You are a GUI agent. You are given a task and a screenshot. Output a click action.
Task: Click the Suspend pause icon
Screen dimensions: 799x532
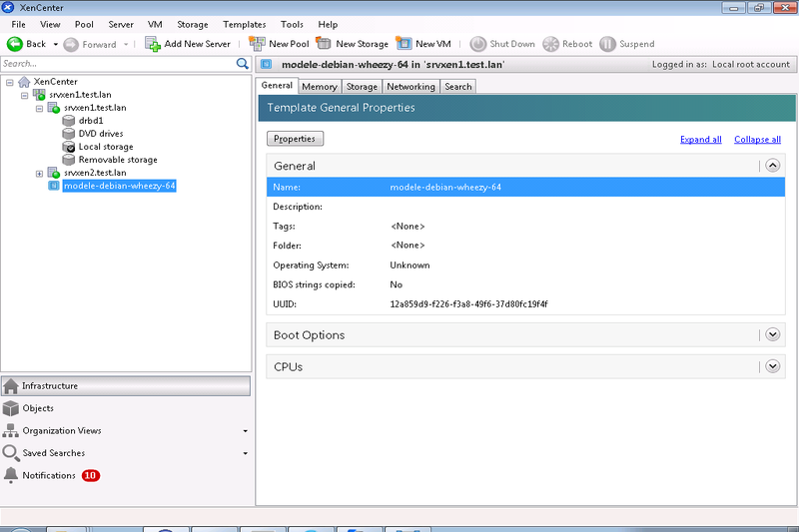tap(607, 44)
